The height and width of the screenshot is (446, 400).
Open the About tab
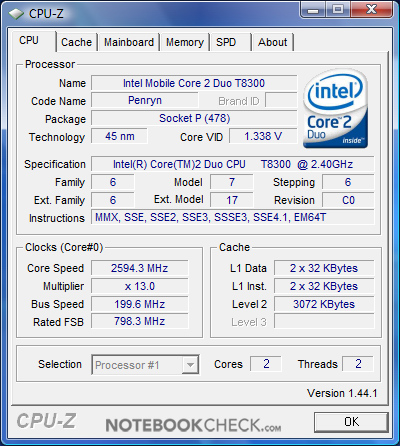click(273, 42)
